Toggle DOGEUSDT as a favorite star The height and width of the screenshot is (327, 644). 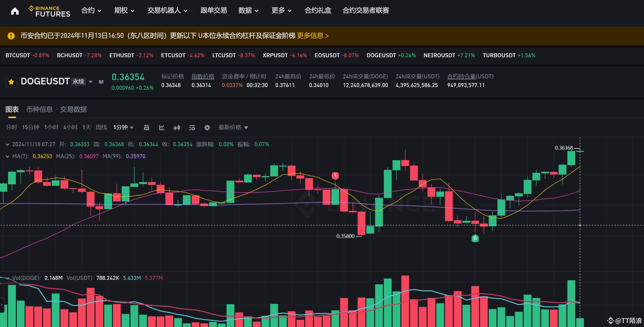[x=11, y=81]
